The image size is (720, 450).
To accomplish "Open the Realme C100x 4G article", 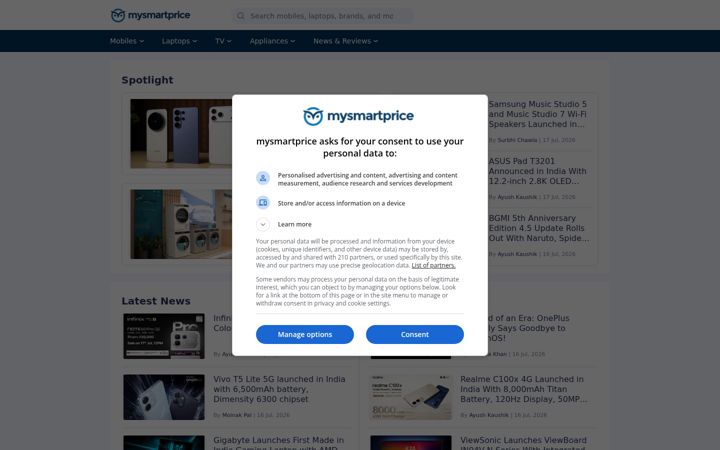I will 524,389.
